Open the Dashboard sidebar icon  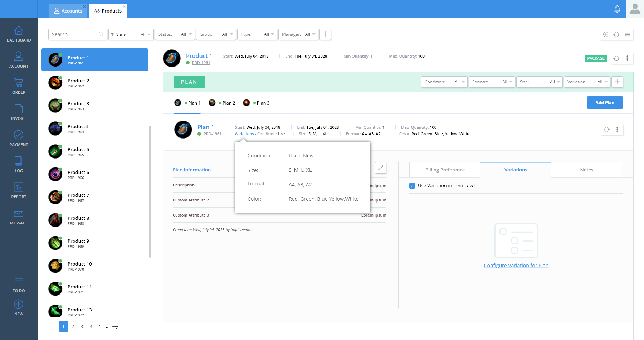[x=19, y=34]
